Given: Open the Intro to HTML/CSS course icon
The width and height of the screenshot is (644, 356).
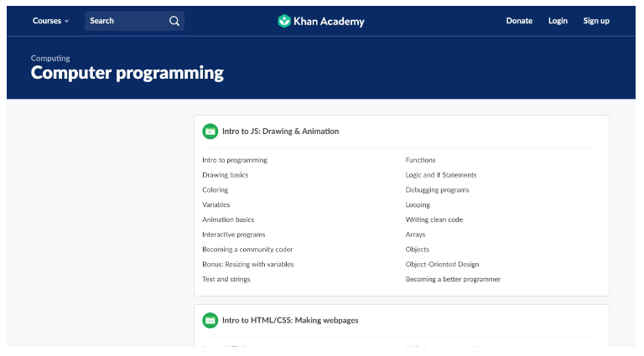Looking at the screenshot, I should pyautogui.click(x=210, y=320).
